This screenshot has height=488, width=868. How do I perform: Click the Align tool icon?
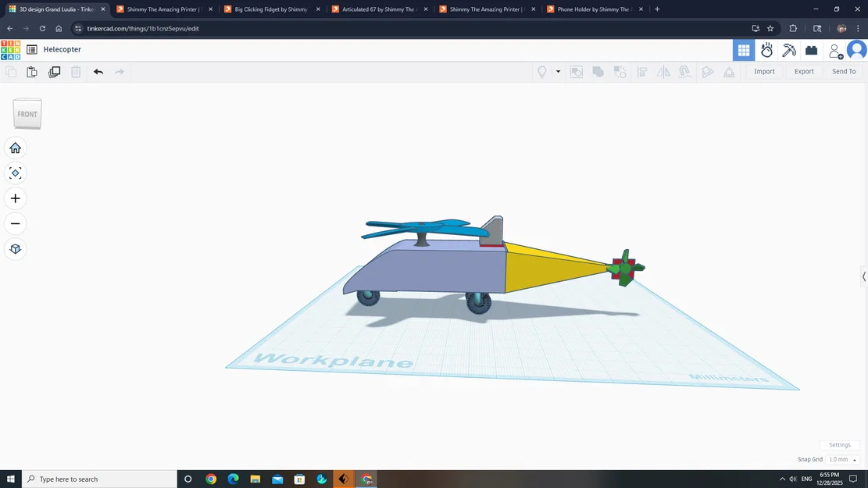(642, 72)
